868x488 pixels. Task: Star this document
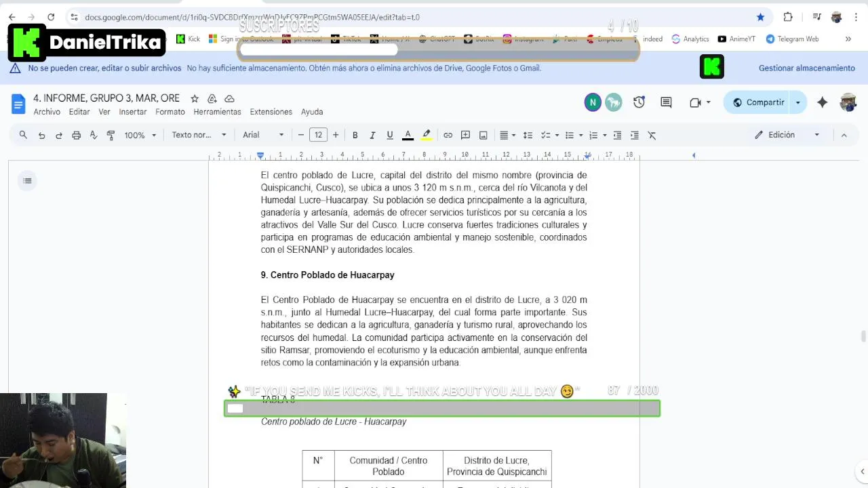coord(195,98)
